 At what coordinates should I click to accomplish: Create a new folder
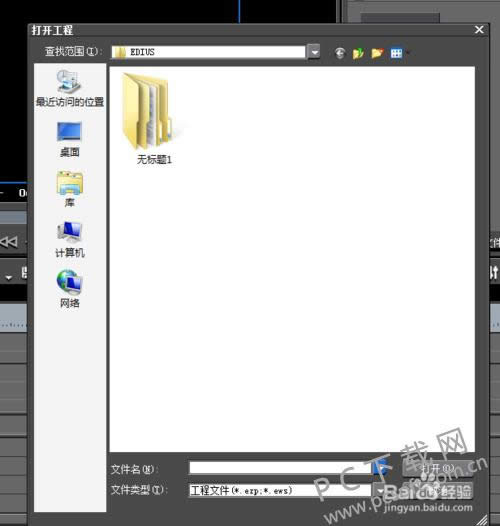(377, 53)
